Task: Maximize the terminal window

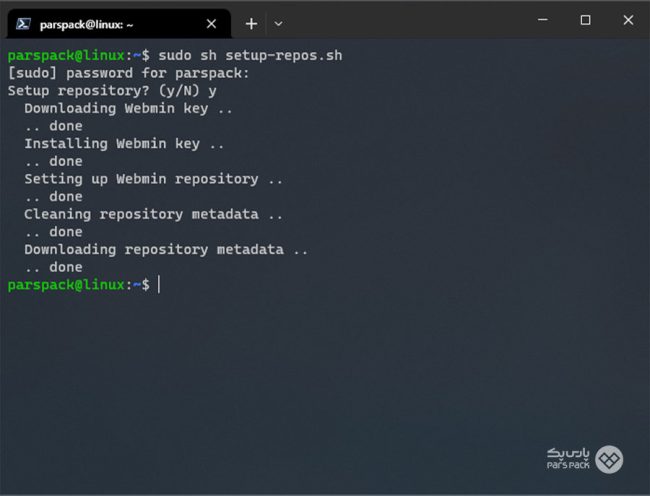Action: pyautogui.click(x=585, y=20)
